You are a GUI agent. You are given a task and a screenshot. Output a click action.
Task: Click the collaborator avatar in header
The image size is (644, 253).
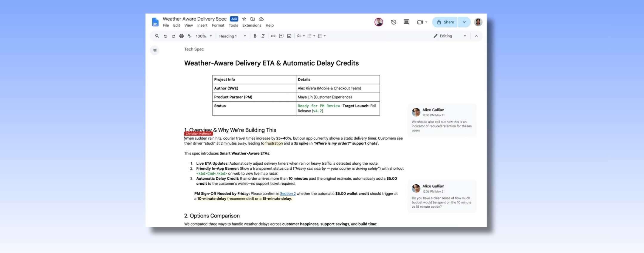pos(379,22)
